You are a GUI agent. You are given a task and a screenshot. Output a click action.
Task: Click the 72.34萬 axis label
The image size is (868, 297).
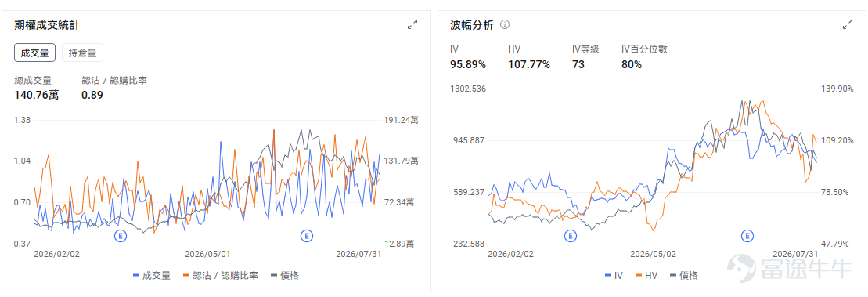(x=398, y=202)
